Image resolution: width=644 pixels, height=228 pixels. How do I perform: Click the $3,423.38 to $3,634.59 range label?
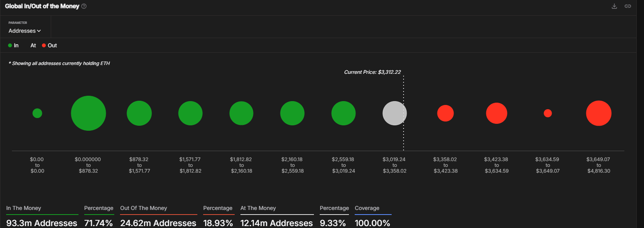pos(496,165)
